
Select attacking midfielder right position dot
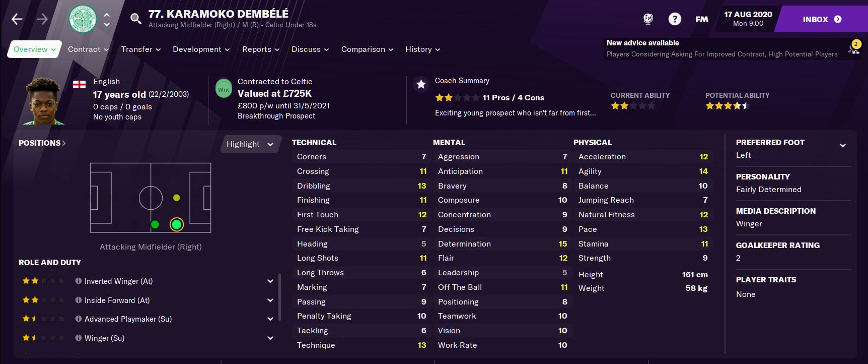coord(176,224)
